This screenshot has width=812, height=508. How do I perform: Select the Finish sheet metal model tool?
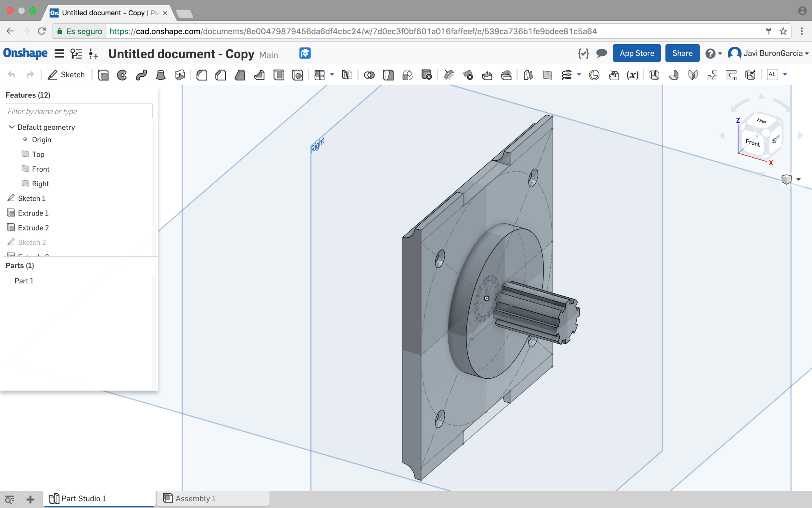click(x=751, y=74)
